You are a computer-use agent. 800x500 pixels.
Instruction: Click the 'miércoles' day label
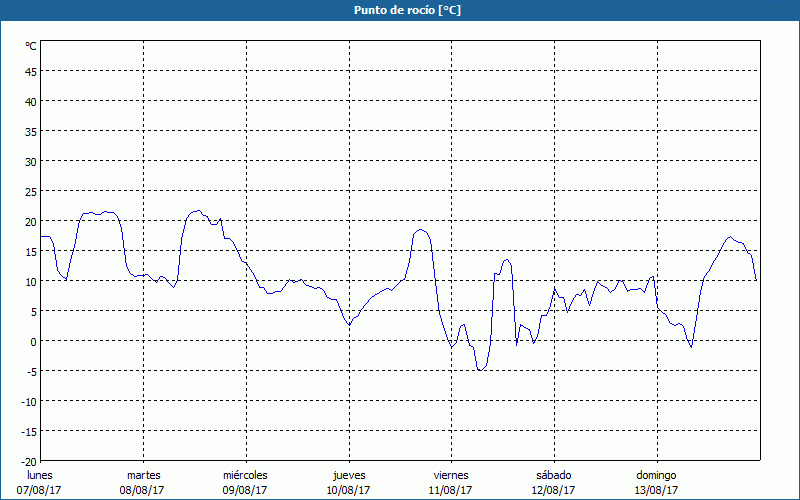(245, 475)
